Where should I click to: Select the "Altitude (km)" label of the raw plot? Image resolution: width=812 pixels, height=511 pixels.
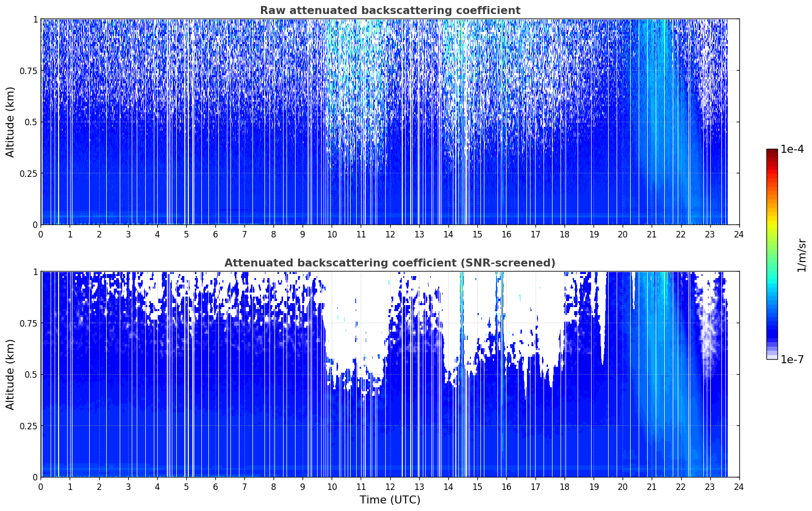pos(11,122)
